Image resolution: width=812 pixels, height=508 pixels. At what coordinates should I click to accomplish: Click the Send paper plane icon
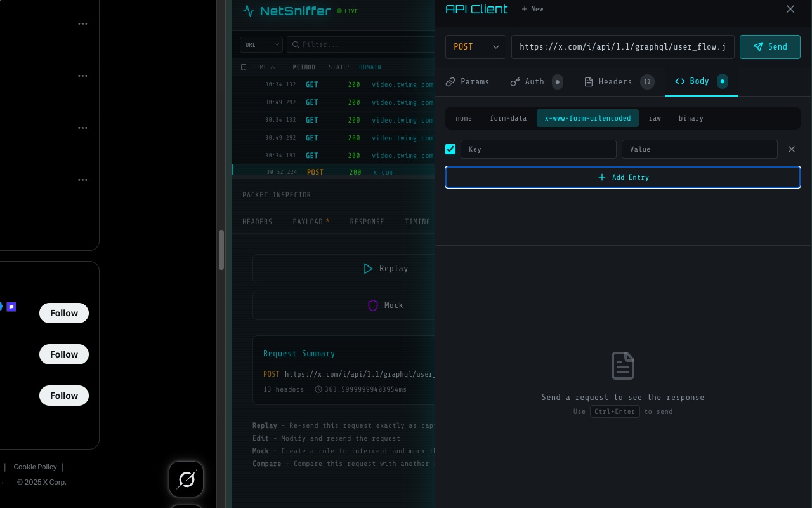(x=758, y=47)
